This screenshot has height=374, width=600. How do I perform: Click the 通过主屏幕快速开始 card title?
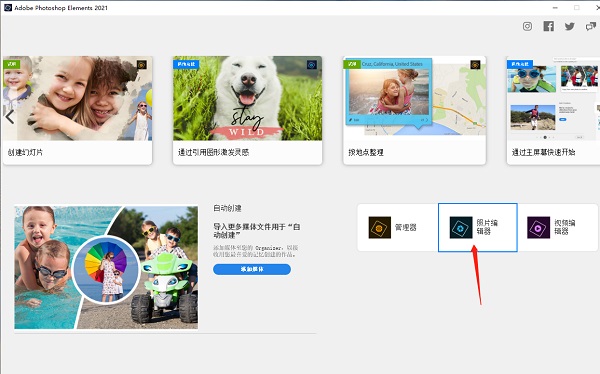[x=543, y=152]
